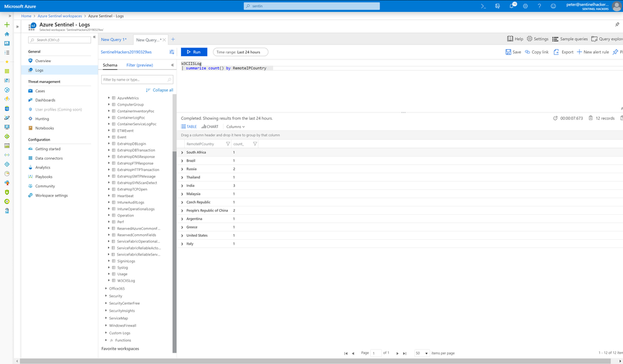Open portal settings gear in top bar
This screenshot has width=623, height=364.
tap(525, 6)
